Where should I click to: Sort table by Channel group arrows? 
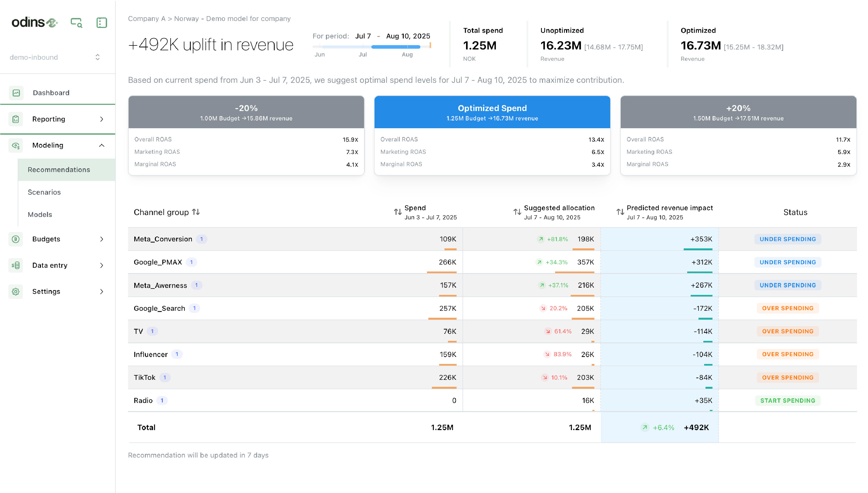point(196,212)
